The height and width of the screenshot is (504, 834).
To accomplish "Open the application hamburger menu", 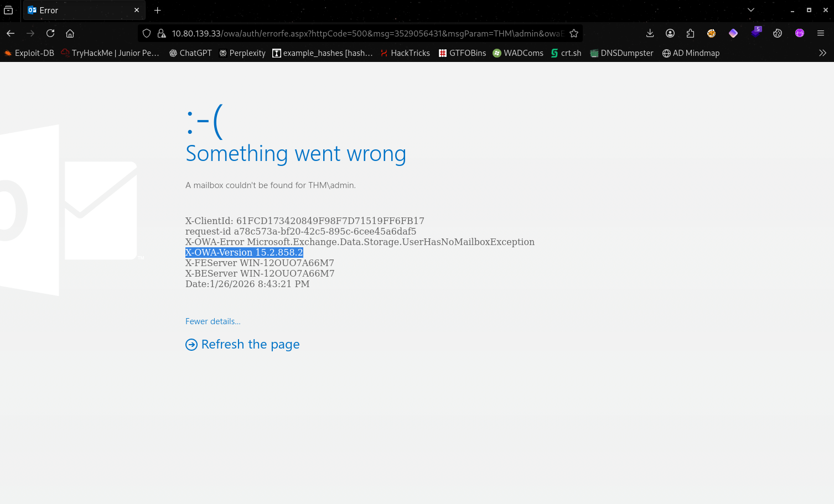I will 821,33.
